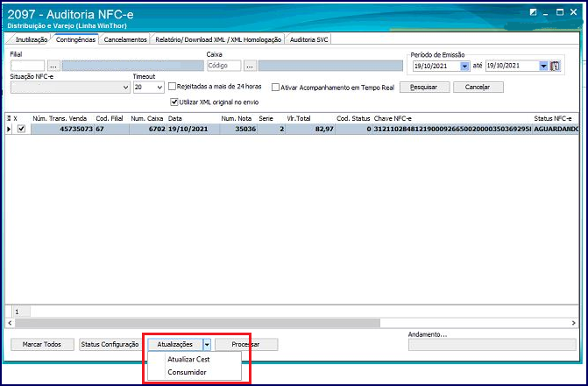This screenshot has height=386, width=588.
Task: Click the Pesquisar button
Action: 424,87
